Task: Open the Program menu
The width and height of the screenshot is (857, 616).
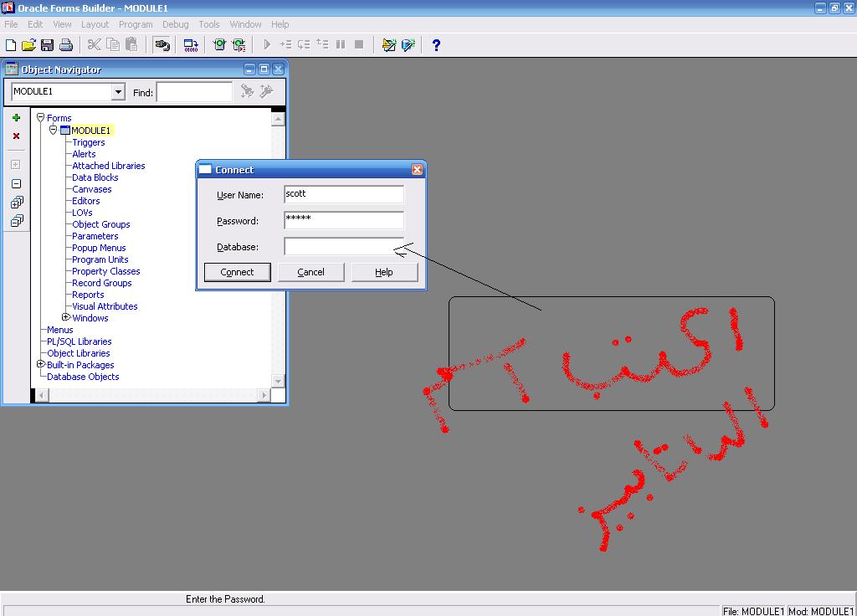Action: pos(136,24)
